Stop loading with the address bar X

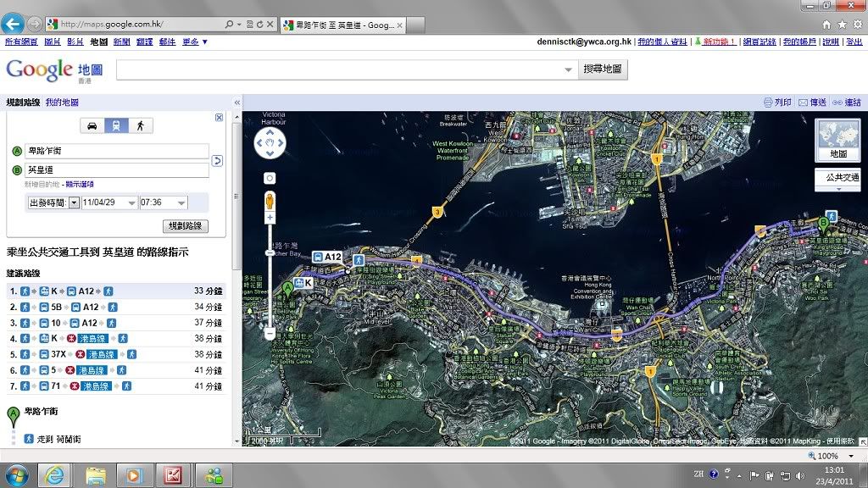pyautogui.click(x=270, y=25)
